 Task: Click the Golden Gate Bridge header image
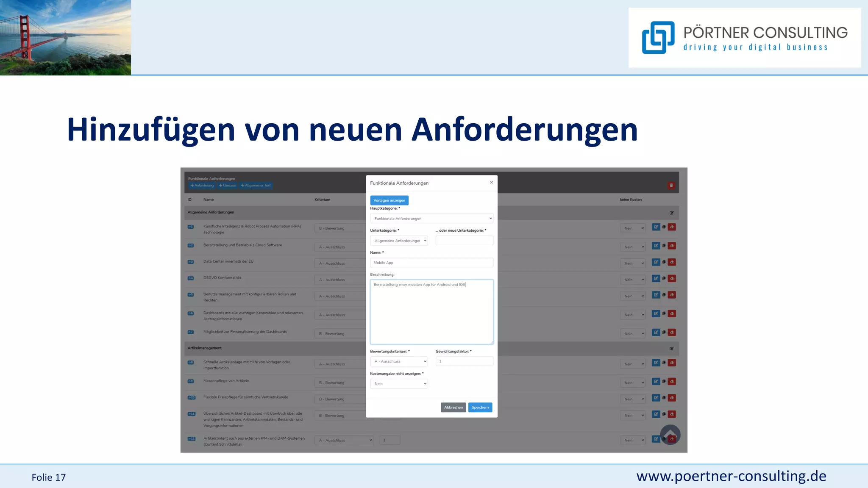point(65,37)
